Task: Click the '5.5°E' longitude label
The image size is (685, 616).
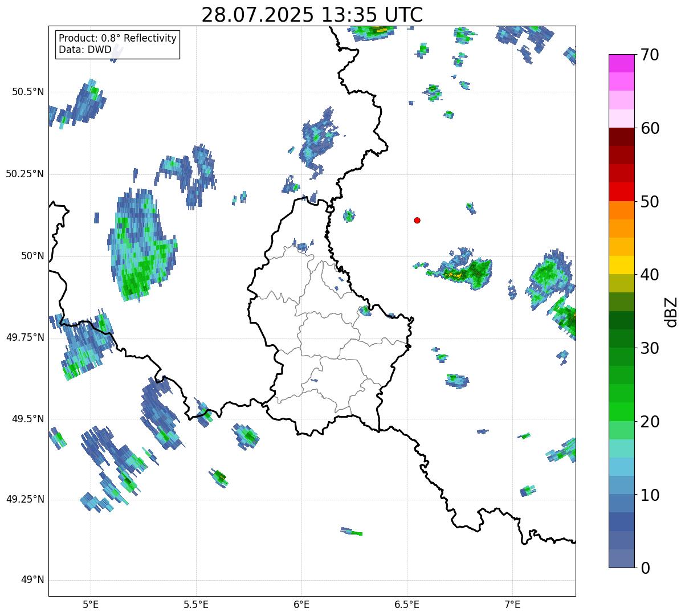Action: click(196, 604)
